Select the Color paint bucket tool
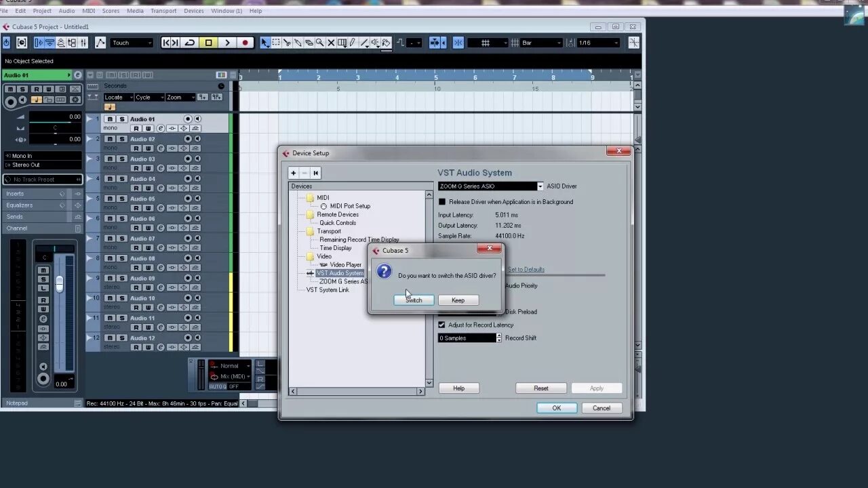 pos(386,43)
